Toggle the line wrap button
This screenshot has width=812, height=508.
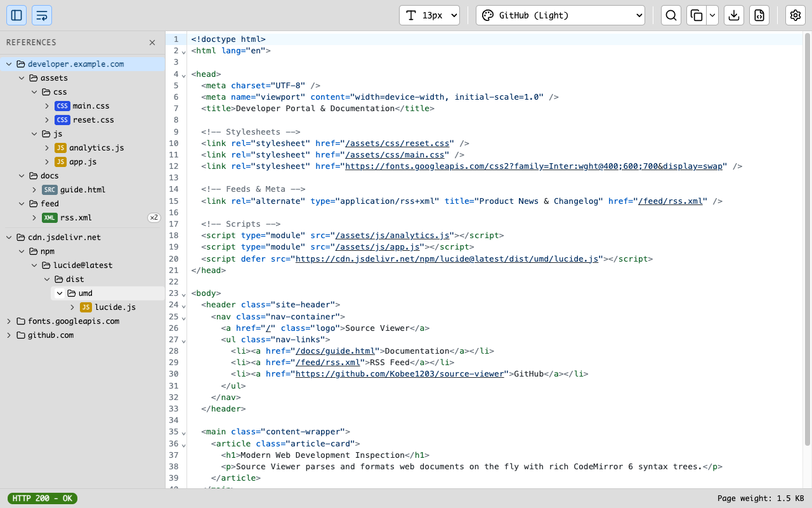[x=42, y=15]
